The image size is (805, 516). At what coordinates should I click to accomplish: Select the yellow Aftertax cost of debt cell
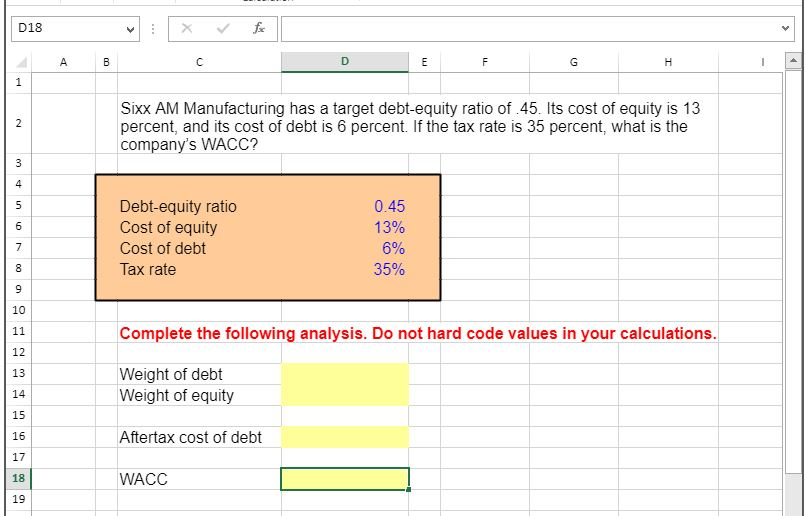(x=345, y=437)
